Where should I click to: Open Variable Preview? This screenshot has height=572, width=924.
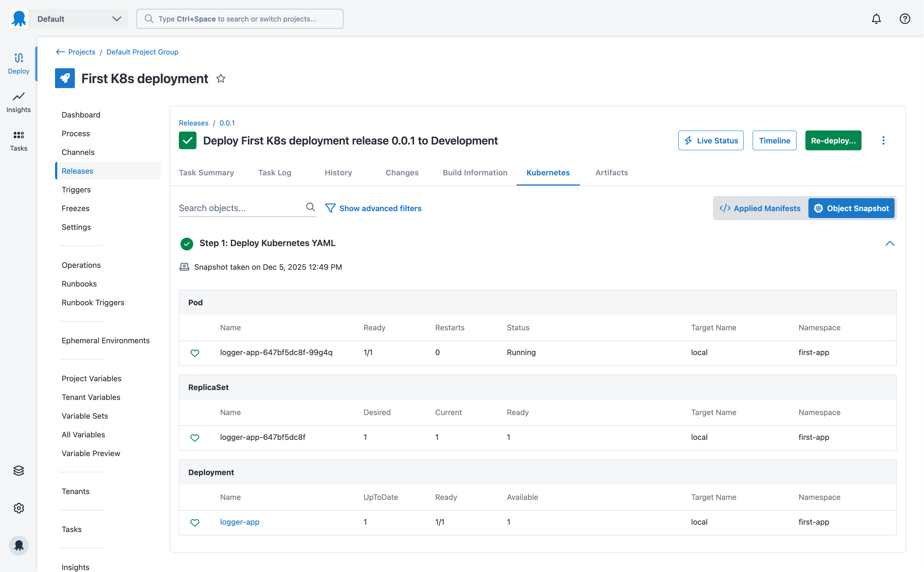pos(91,453)
